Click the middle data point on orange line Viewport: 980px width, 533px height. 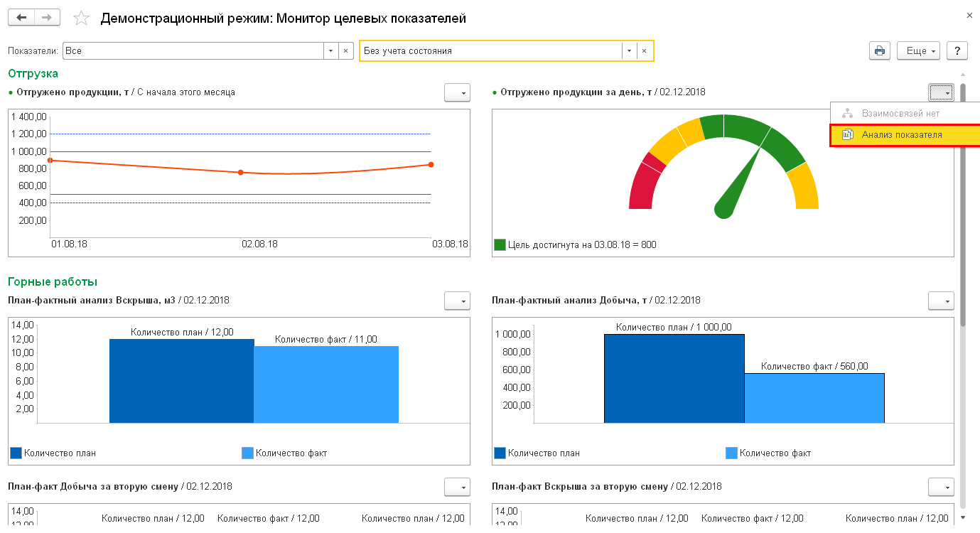click(240, 172)
